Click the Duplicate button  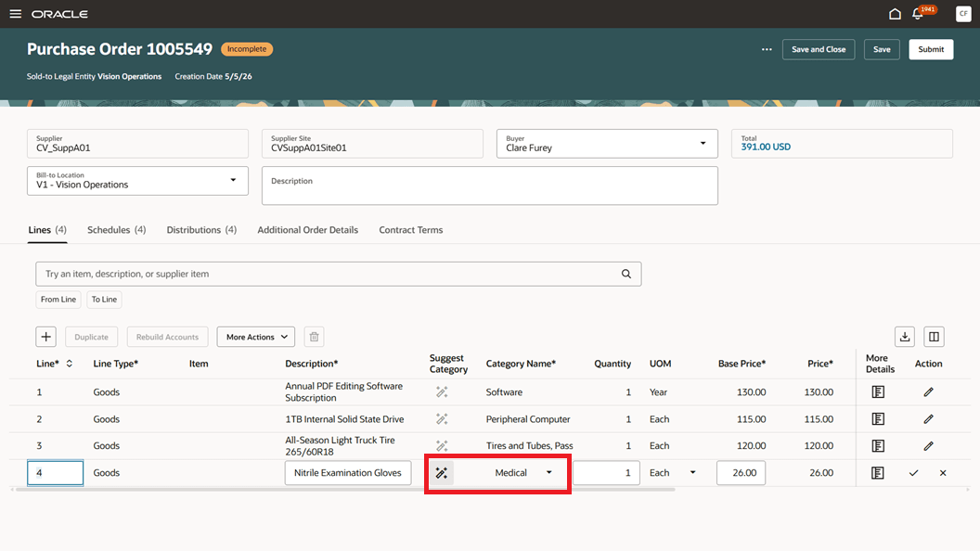point(91,337)
